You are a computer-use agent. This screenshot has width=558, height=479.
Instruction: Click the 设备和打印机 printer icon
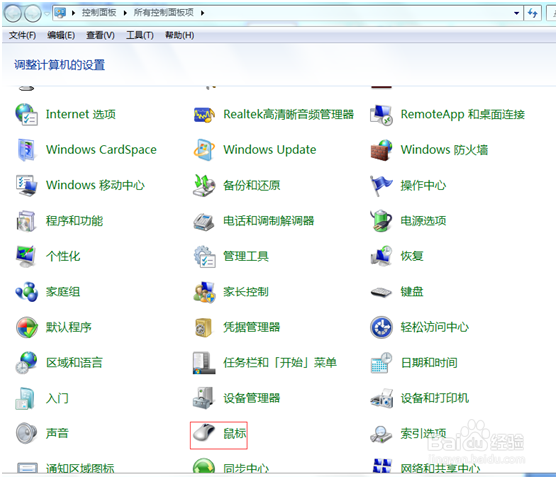(x=381, y=398)
